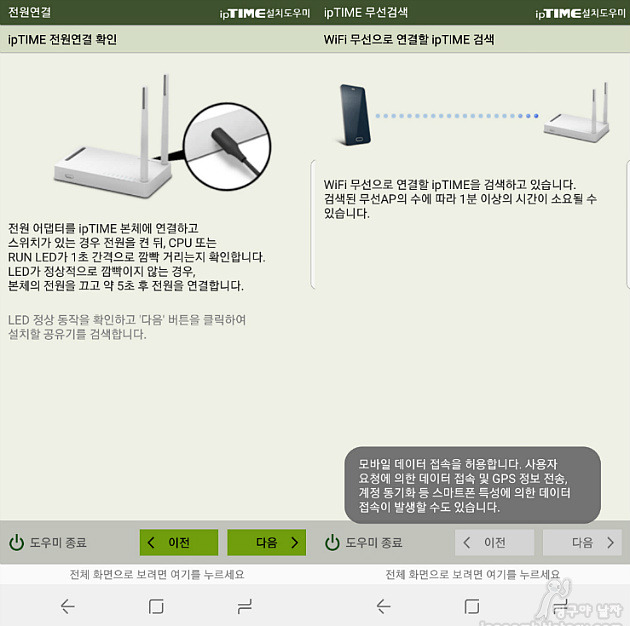This screenshot has width=630, height=626.
Task: Tap Android home square on left phone
Action: tap(156, 606)
